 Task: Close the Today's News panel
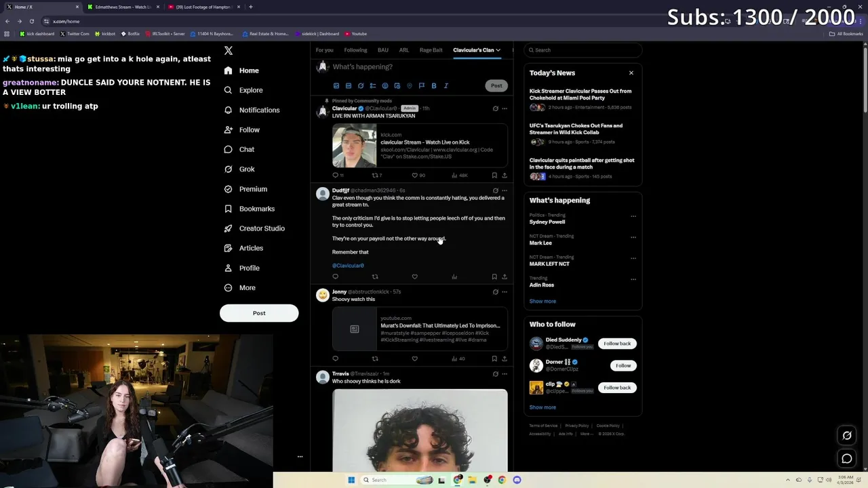coord(631,73)
